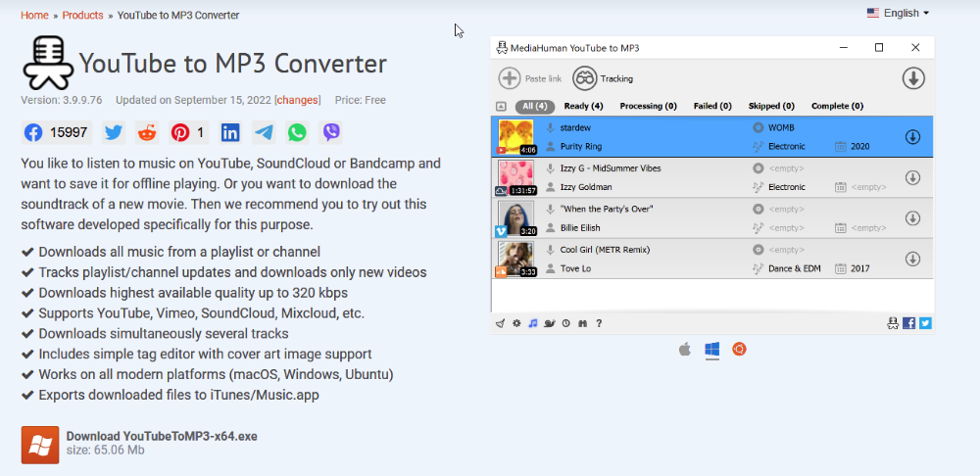This screenshot has width=980, height=476.
Task: Click the 2020 year field
Action: coord(860,147)
